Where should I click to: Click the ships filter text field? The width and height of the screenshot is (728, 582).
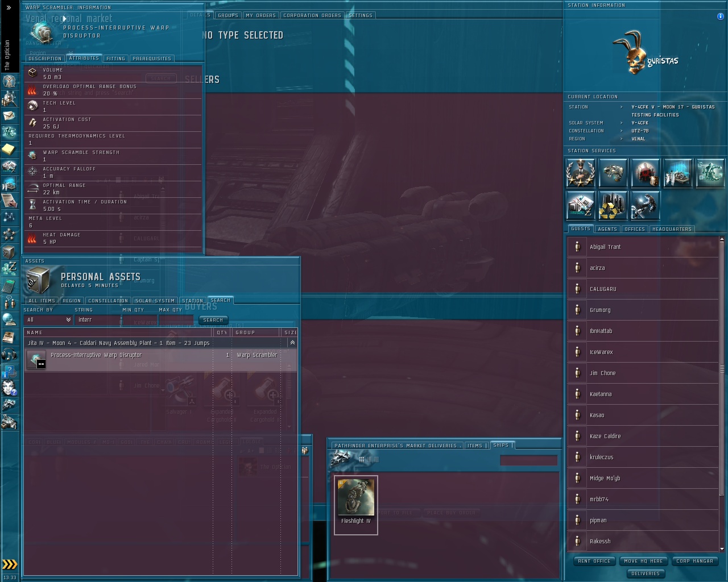[x=528, y=460]
